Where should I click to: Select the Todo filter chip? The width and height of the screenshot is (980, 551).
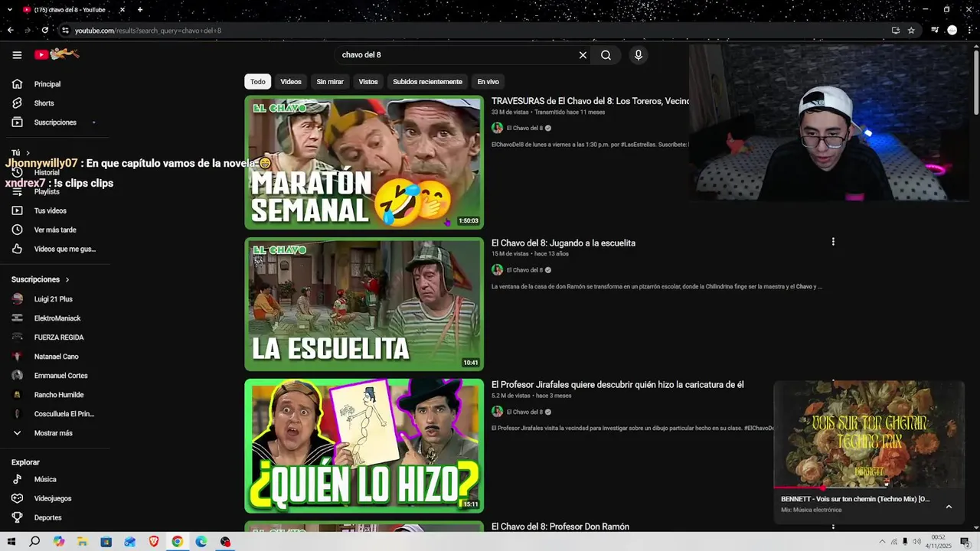258,82
